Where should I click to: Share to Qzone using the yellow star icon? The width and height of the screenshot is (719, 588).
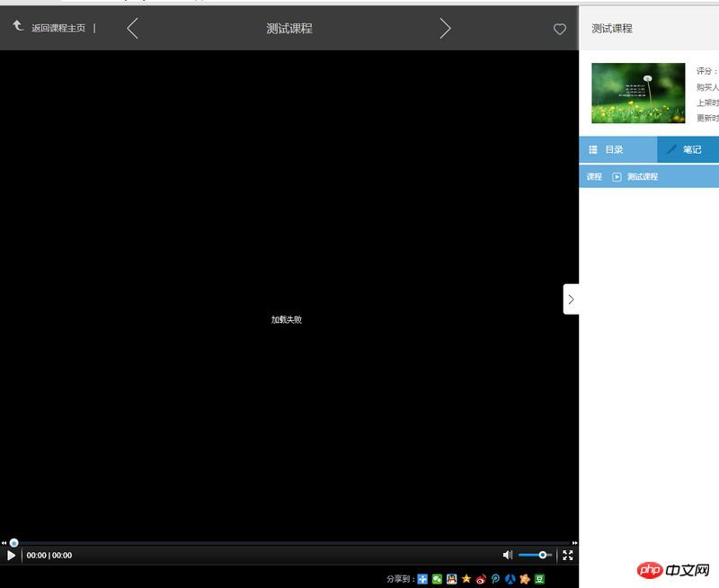click(x=466, y=579)
